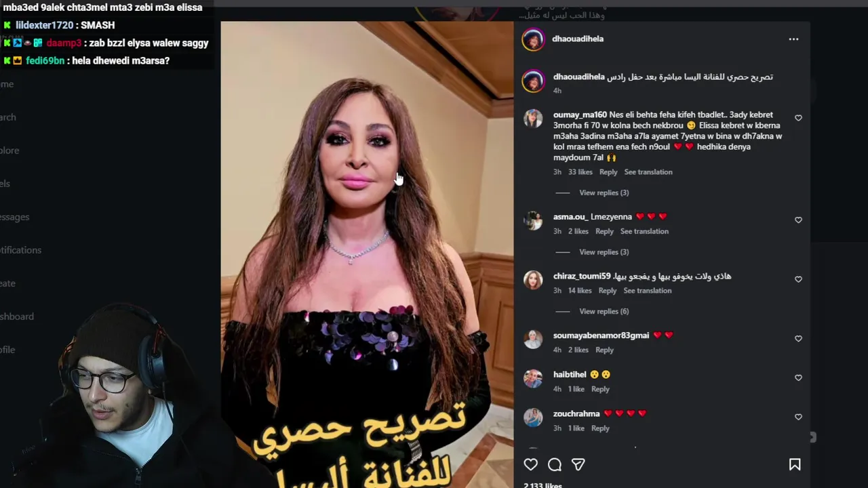Share the post with the paper plane icon
This screenshot has width=868, height=488.
coord(578,464)
